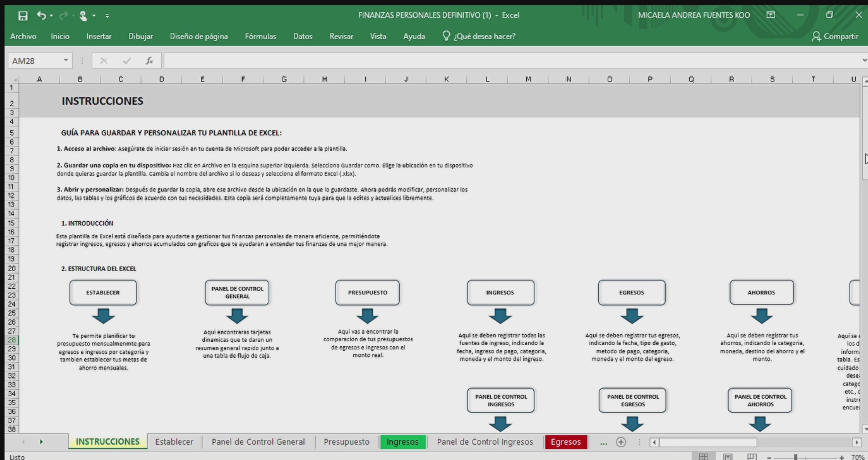The width and height of the screenshot is (868, 460).
Task: Open the Fórmulas tab
Action: (x=260, y=36)
